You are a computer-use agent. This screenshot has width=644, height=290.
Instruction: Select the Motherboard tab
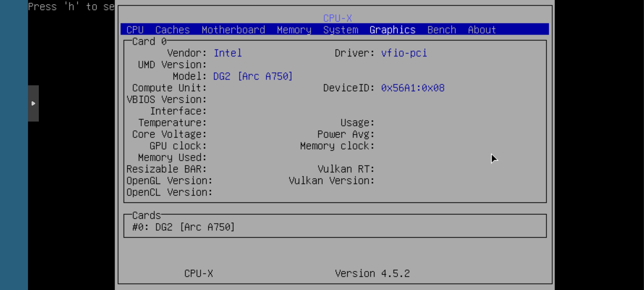click(233, 30)
